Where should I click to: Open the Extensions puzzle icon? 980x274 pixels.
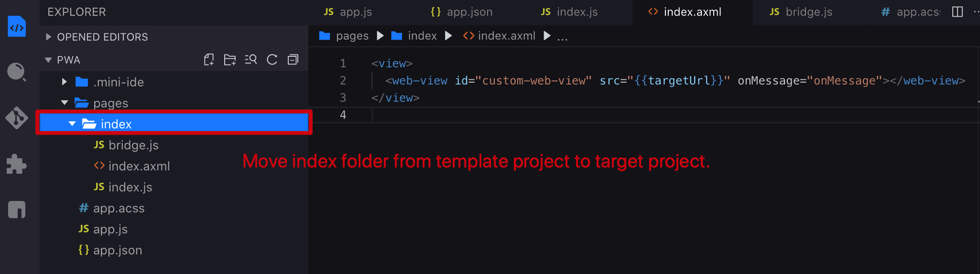tap(17, 164)
